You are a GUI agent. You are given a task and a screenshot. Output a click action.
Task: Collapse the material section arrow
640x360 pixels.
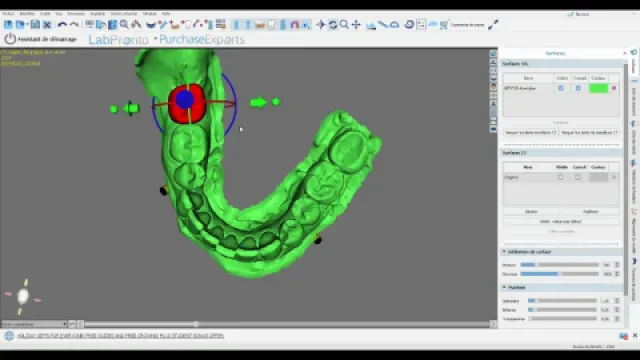point(504,287)
